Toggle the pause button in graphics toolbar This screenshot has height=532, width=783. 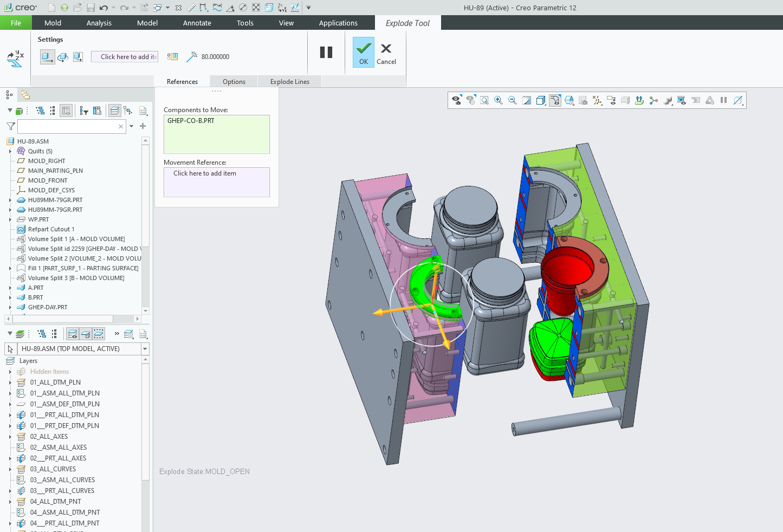[723, 100]
